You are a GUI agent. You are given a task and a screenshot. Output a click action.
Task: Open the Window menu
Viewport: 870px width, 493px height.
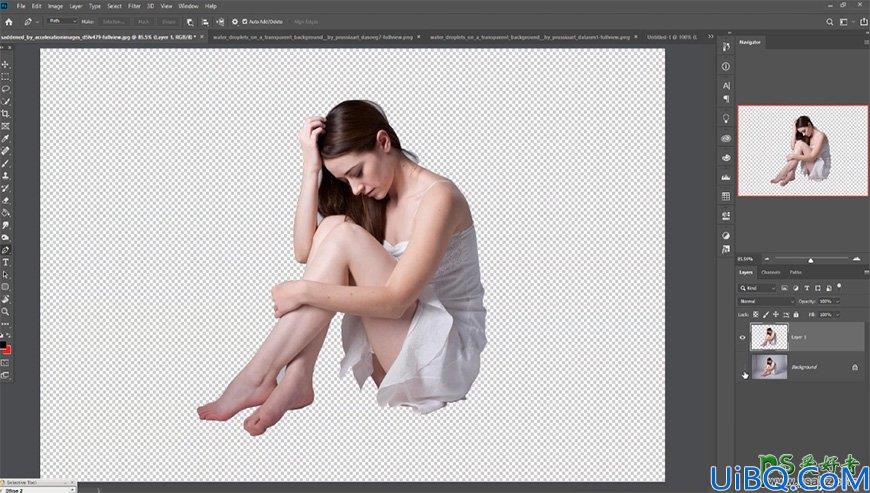point(188,6)
